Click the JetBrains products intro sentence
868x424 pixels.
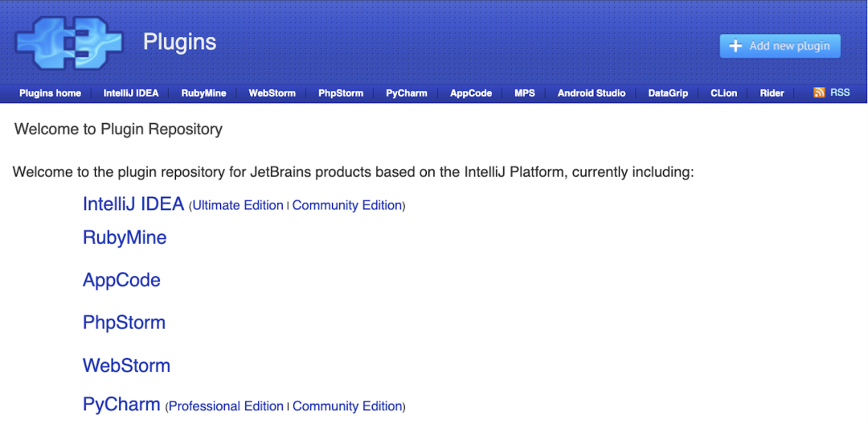tap(353, 172)
